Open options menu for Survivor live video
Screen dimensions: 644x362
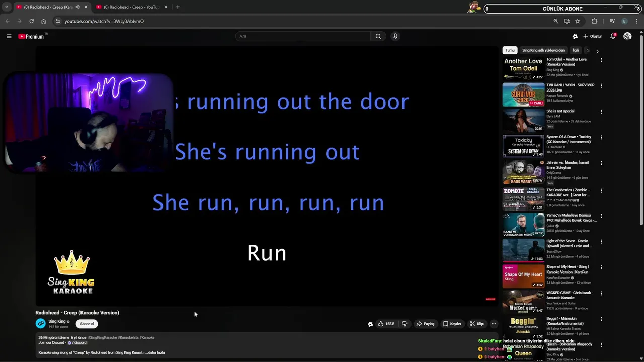coord(601,85)
